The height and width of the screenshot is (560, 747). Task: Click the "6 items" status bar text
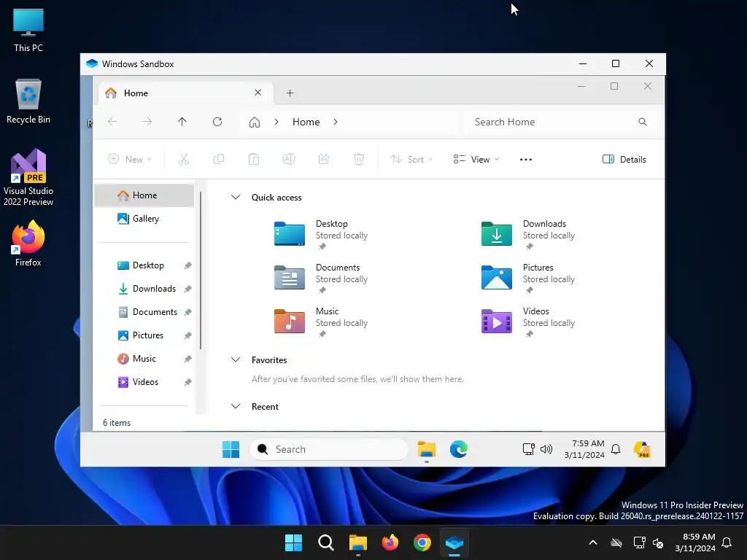click(117, 423)
